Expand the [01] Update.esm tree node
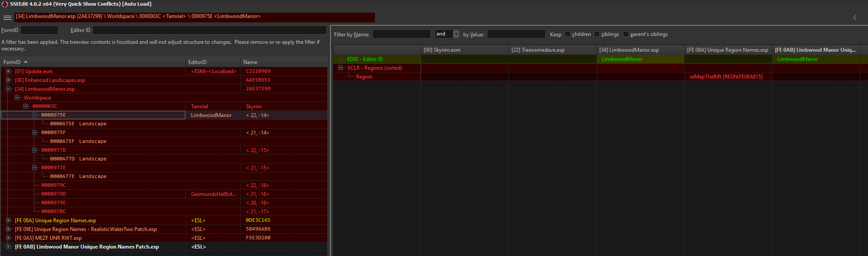The width and height of the screenshot is (868, 256). pyautogui.click(x=8, y=71)
